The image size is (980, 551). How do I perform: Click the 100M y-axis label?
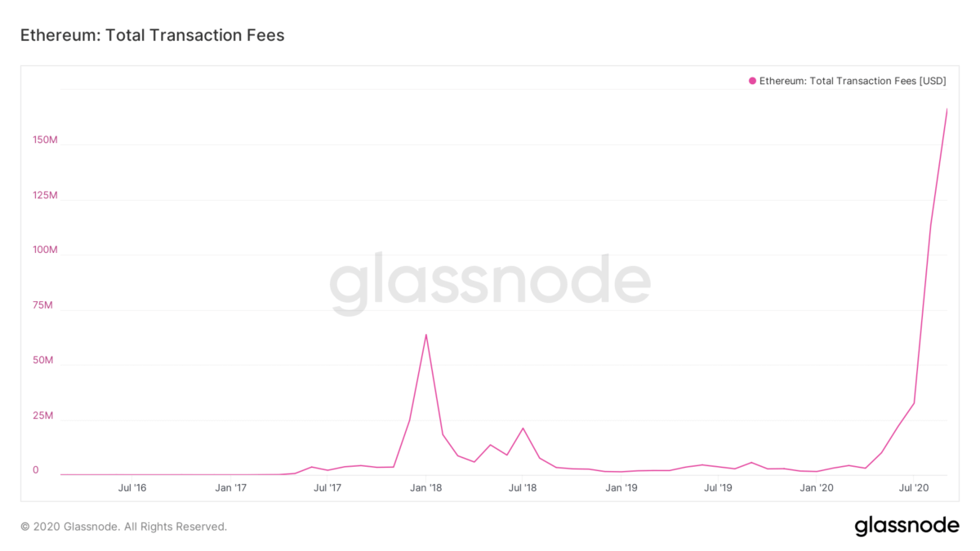coord(45,250)
